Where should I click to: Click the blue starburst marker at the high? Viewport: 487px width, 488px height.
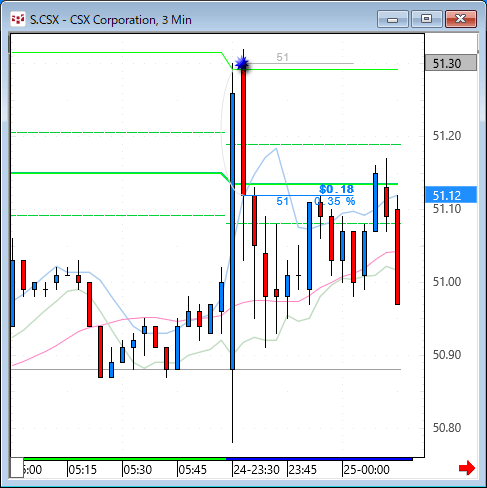click(242, 63)
